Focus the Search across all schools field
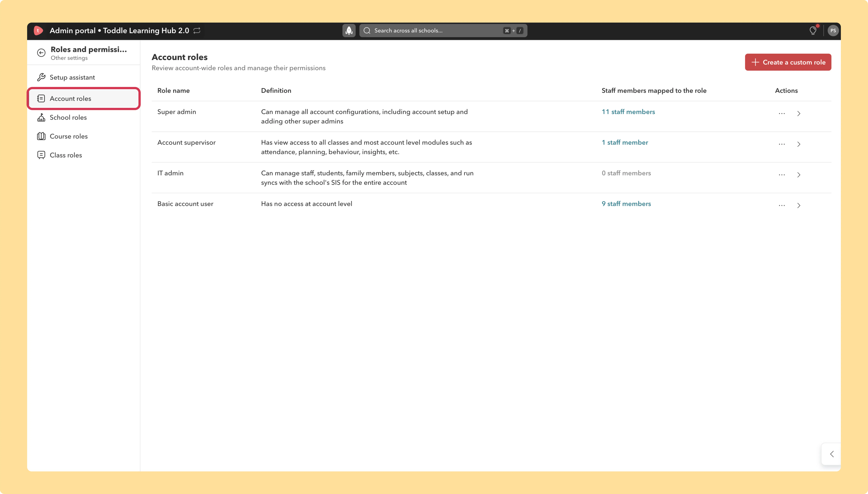Viewport: 868px width, 494px height. point(443,30)
